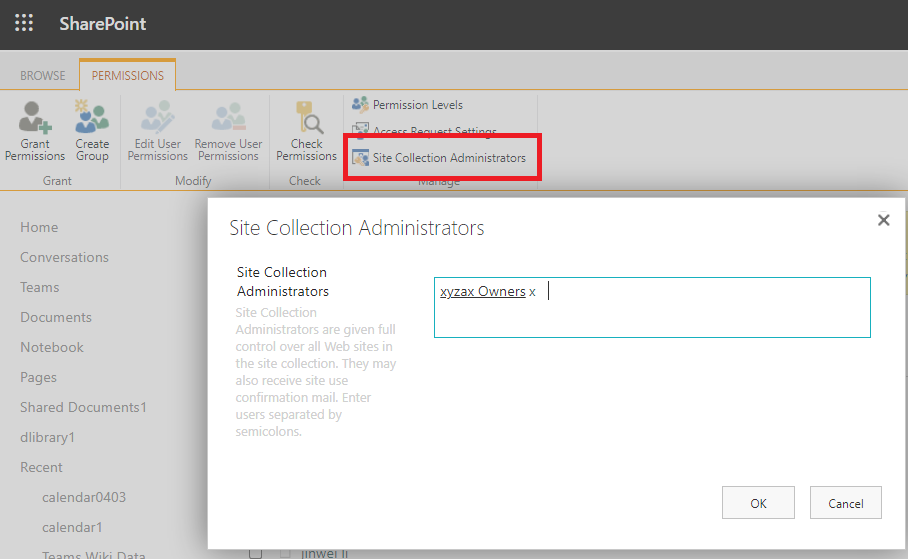Viewport: 908px width, 559px height.
Task: Click the SharePoint title link
Action: [x=102, y=24]
